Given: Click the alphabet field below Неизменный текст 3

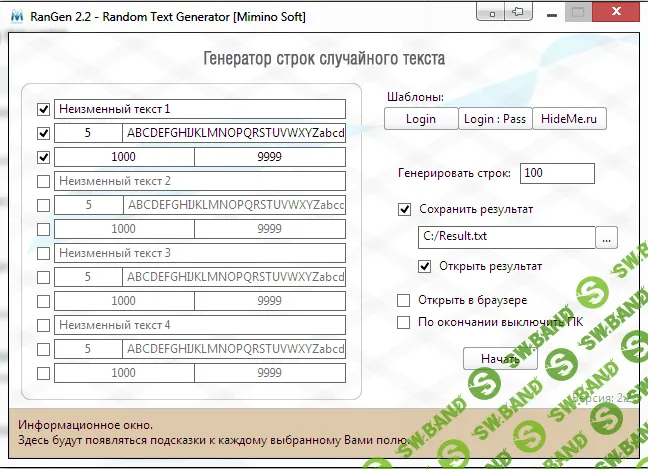Looking at the screenshot, I should pyautogui.click(x=234, y=277).
